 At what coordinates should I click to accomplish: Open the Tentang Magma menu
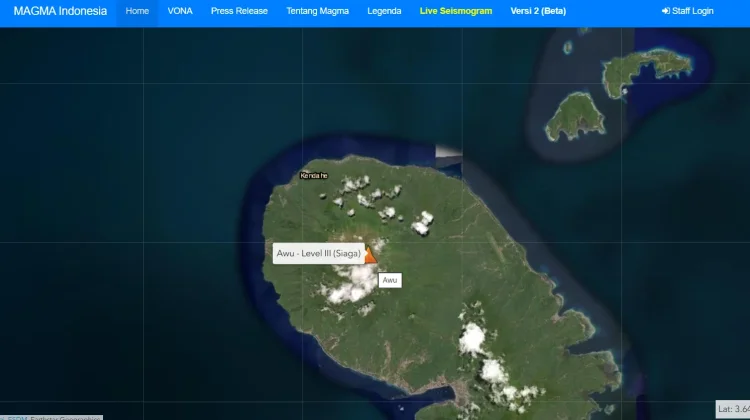[318, 11]
